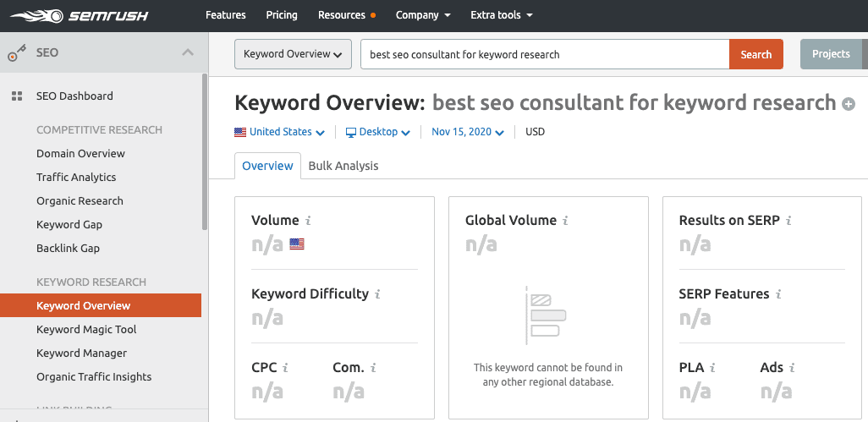The height and width of the screenshot is (422, 868).
Task: Click the info icon next to SERP Features
Action: (x=778, y=294)
